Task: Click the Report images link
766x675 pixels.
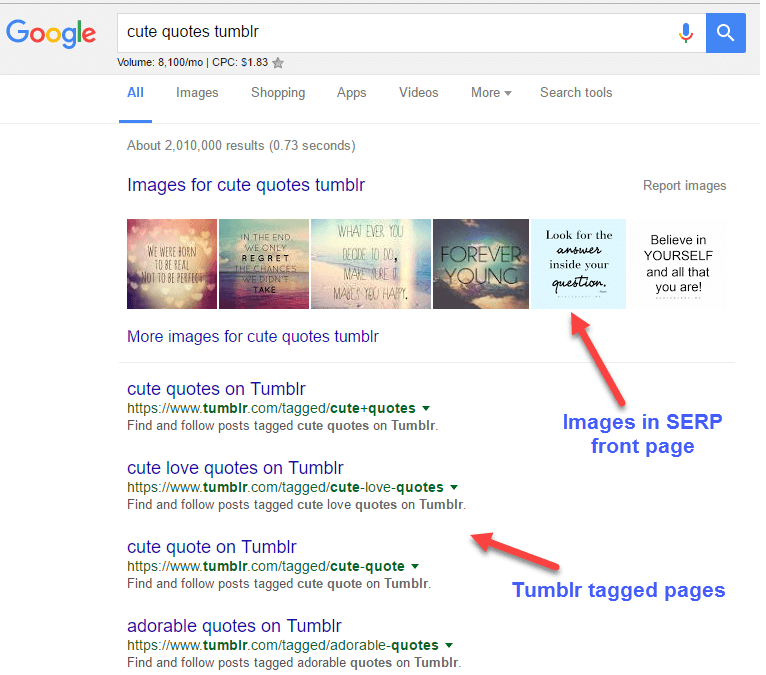Action: coord(684,186)
